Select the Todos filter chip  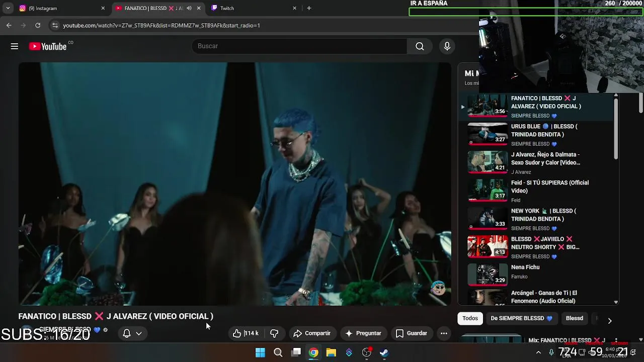[x=470, y=318]
